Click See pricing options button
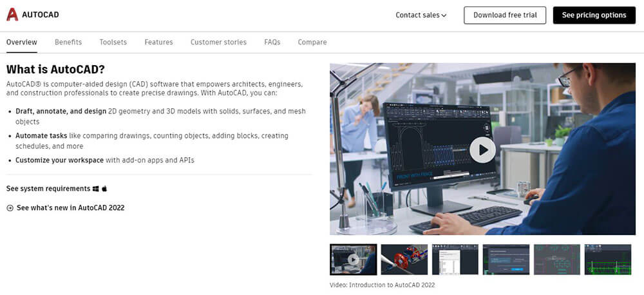 [594, 15]
